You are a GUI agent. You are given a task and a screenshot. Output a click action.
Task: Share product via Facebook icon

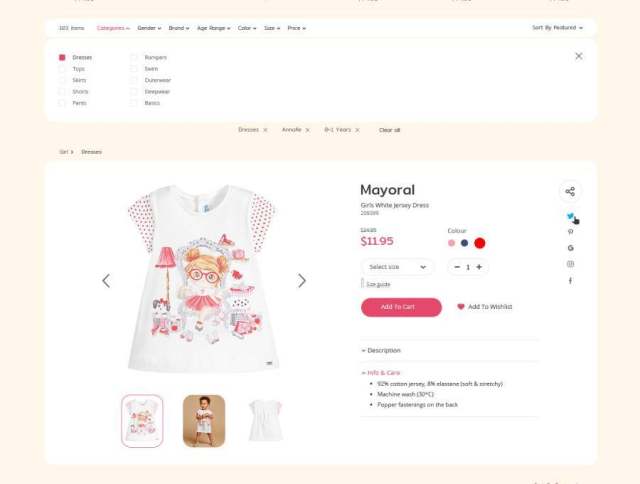(570, 280)
